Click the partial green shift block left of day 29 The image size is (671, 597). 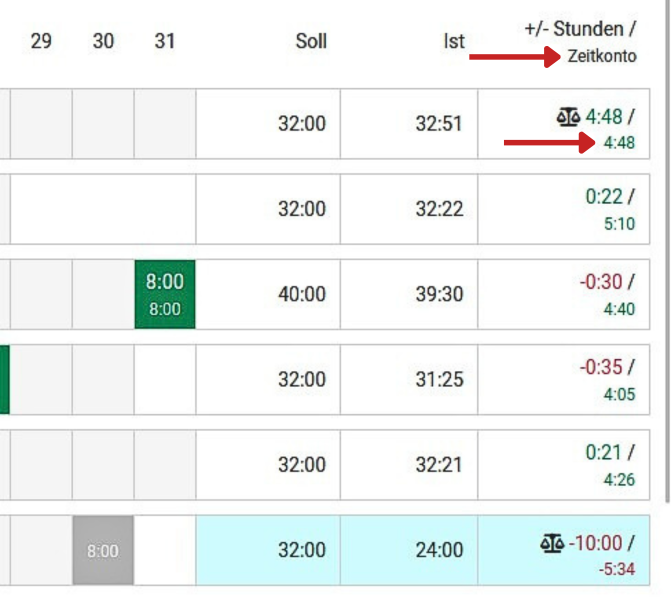point(5,380)
